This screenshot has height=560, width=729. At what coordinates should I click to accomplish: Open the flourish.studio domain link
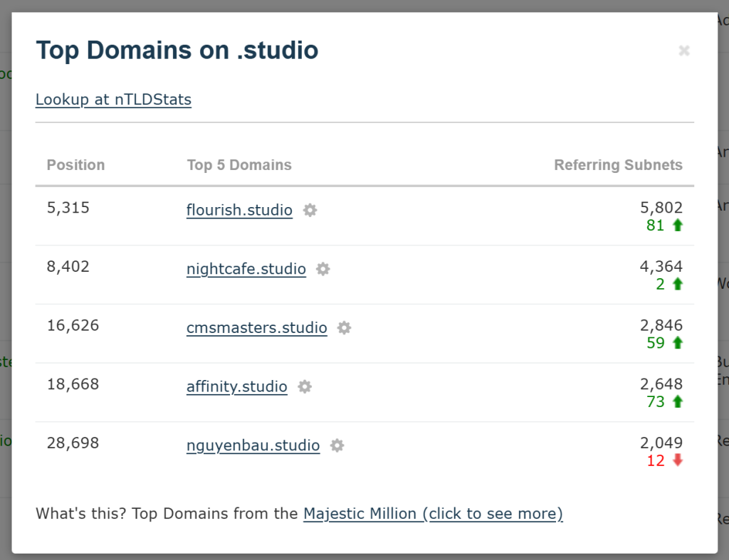click(239, 210)
